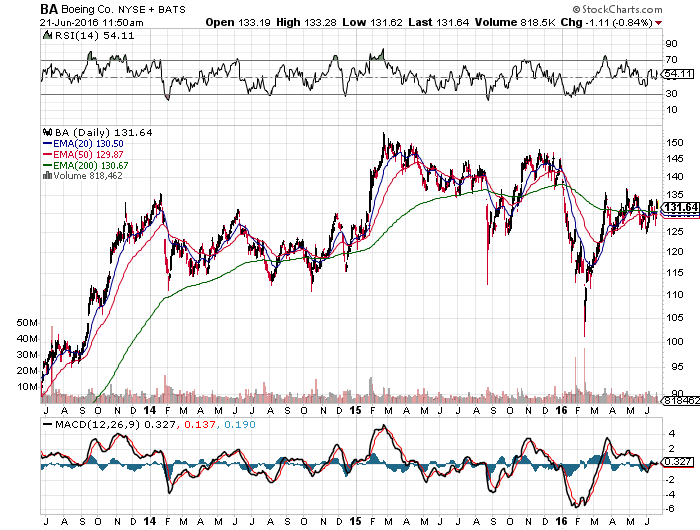Click the 30M volume axis label
Image resolution: width=700 pixels, height=530 pixels.
coord(27,355)
